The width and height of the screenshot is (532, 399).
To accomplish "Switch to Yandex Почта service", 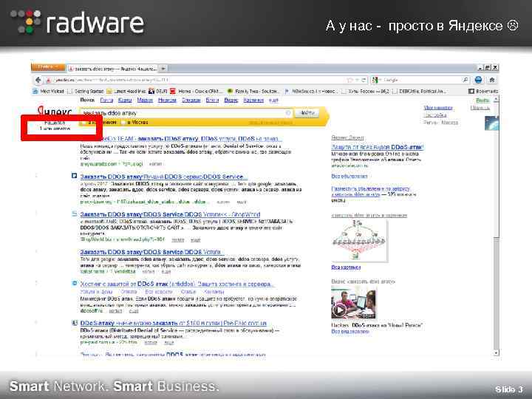I will [x=106, y=100].
